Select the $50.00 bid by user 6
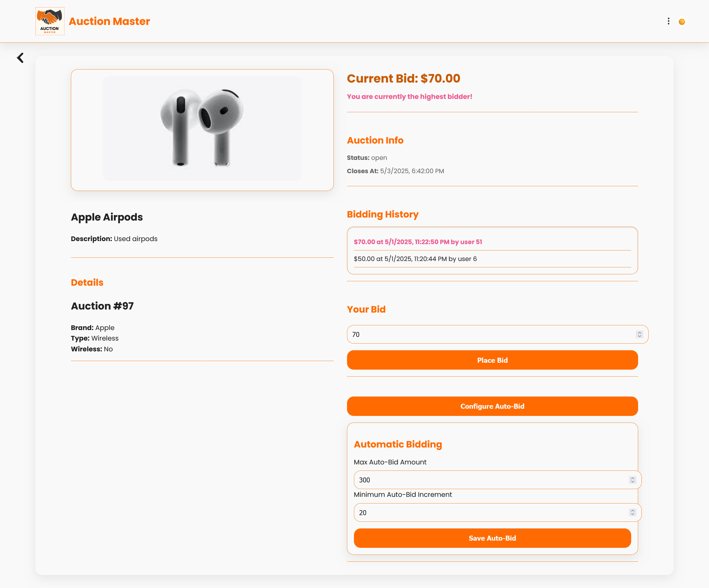 click(x=415, y=259)
